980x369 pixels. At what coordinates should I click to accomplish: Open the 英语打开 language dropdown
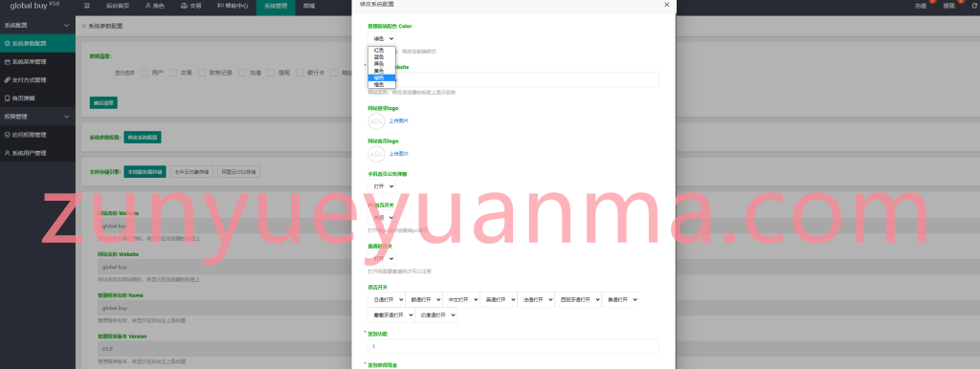pos(498,300)
